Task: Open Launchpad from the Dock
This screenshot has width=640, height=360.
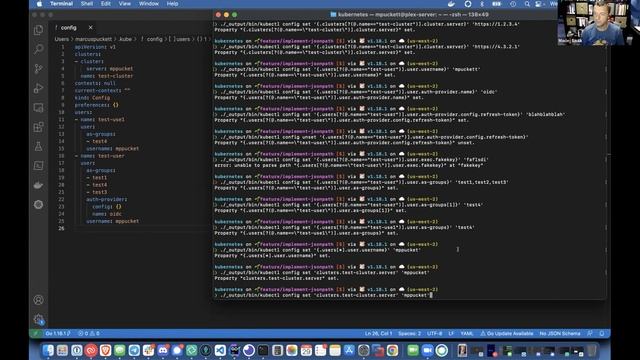Action: pos(62,350)
